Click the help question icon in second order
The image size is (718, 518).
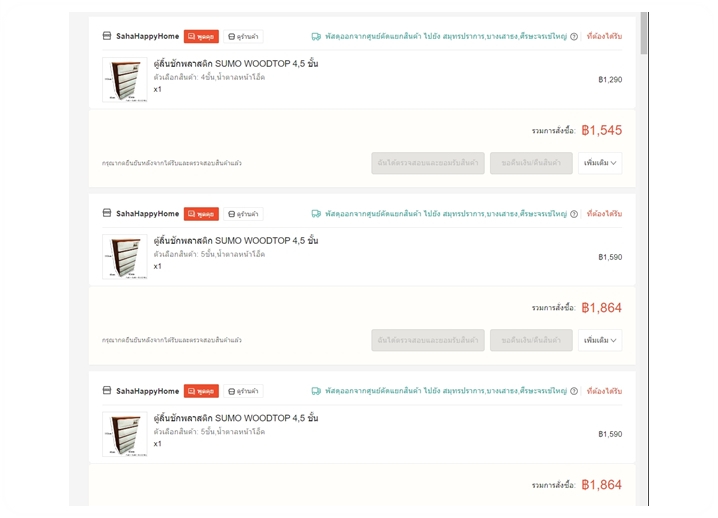(574, 213)
